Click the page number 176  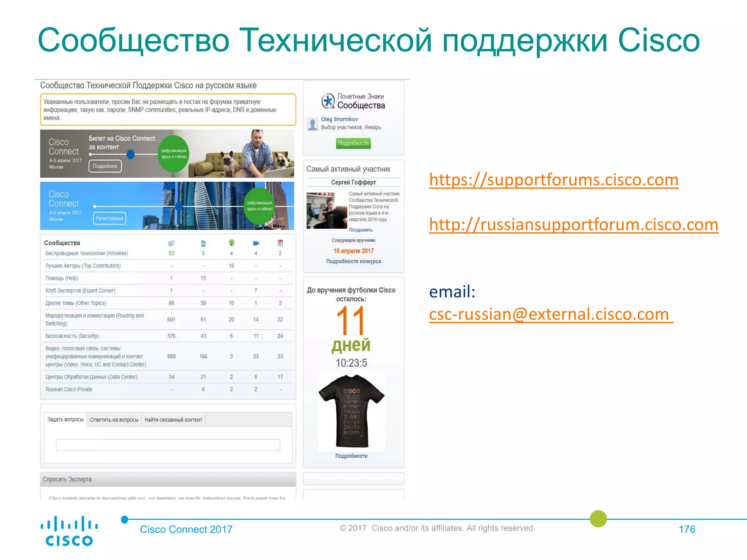coord(687,529)
